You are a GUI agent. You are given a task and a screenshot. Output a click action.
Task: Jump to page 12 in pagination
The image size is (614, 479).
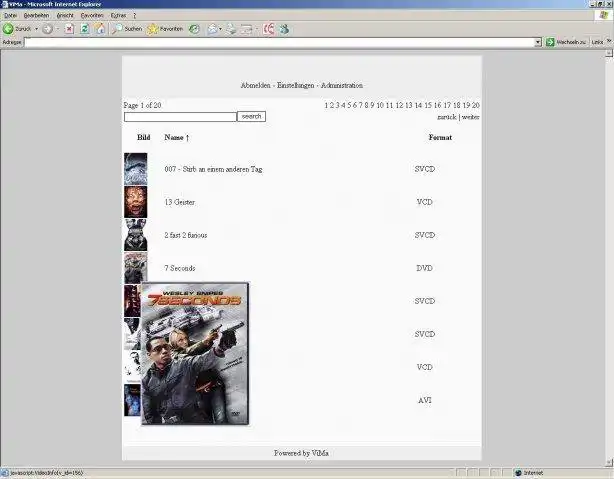coord(399,105)
